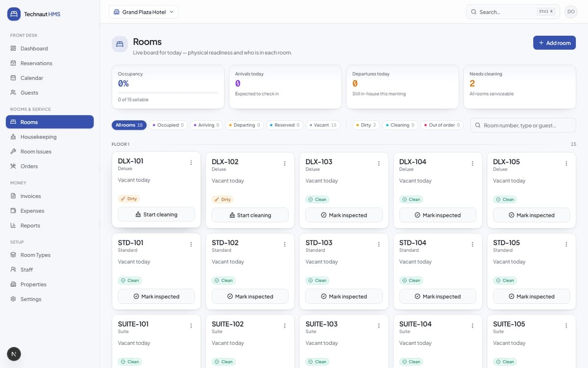The height and width of the screenshot is (368, 588).
Task: Click the Dirty badge on DLX-102
Action: [x=222, y=200]
